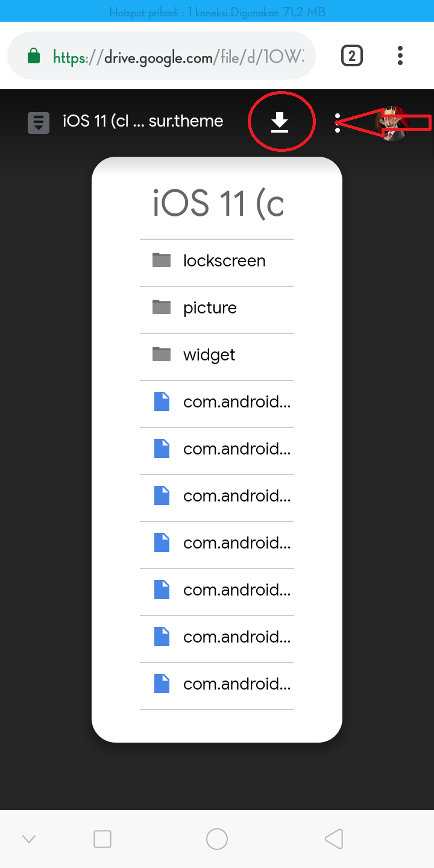Tap the green padlock security icon
This screenshot has height=868, width=434.
[x=34, y=57]
